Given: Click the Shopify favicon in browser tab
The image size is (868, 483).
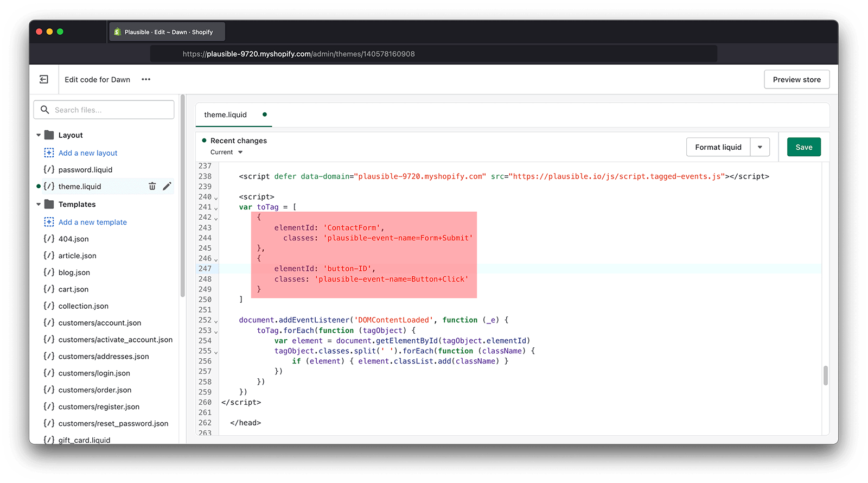Looking at the screenshot, I should tap(117, 32).
